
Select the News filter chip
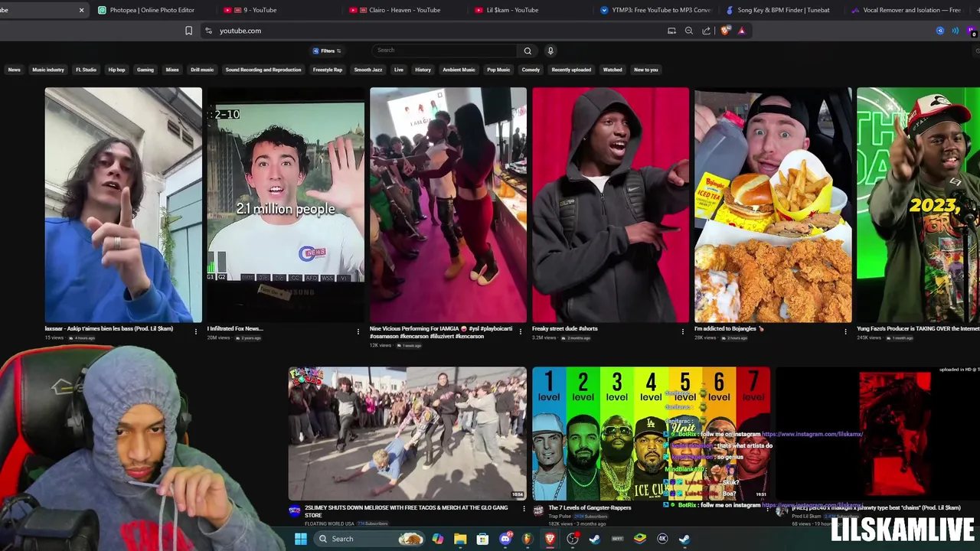(x=14, y=70)
